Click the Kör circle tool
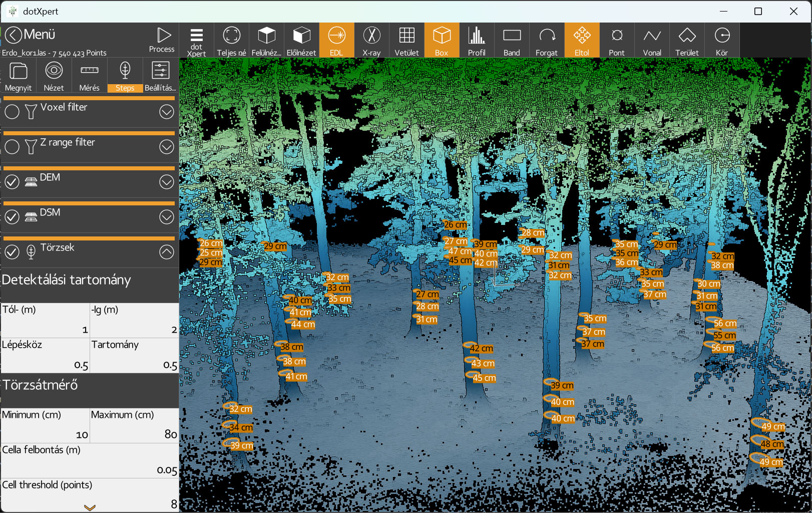 [722, 41]
